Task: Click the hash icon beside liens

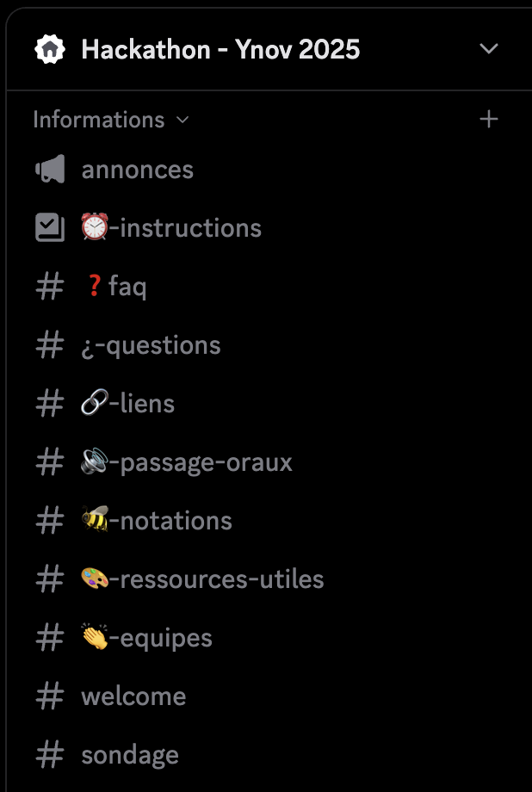Action: pyautogui.click(x=50, y=404)
